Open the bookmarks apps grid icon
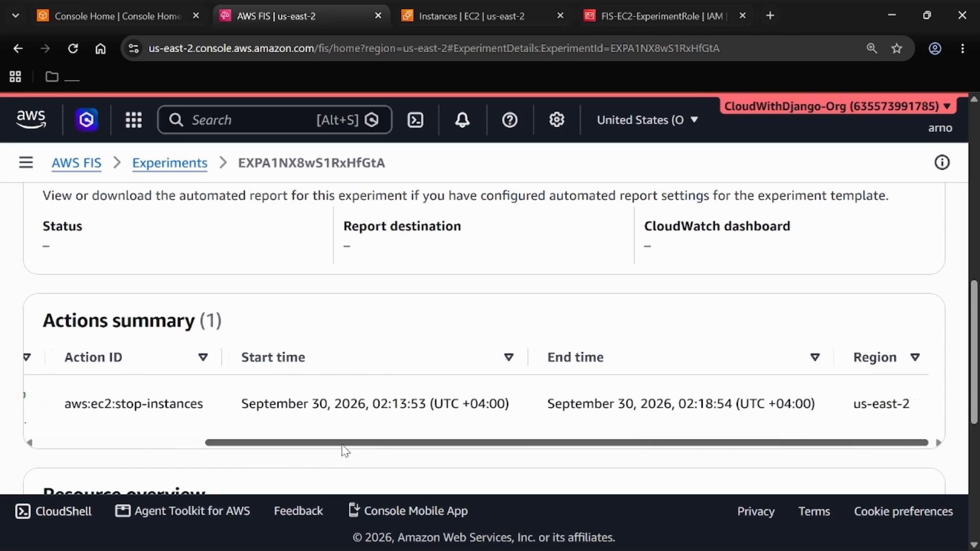 (15, 77)
